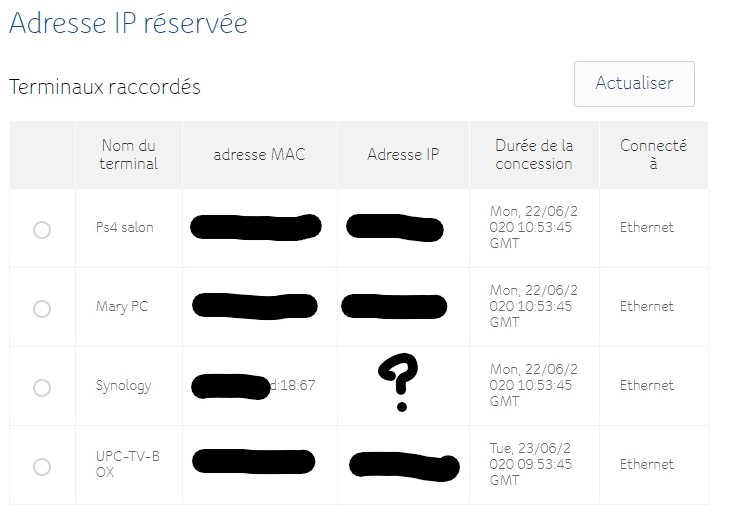Click the "Durée de la concession" header

[534, 154]
